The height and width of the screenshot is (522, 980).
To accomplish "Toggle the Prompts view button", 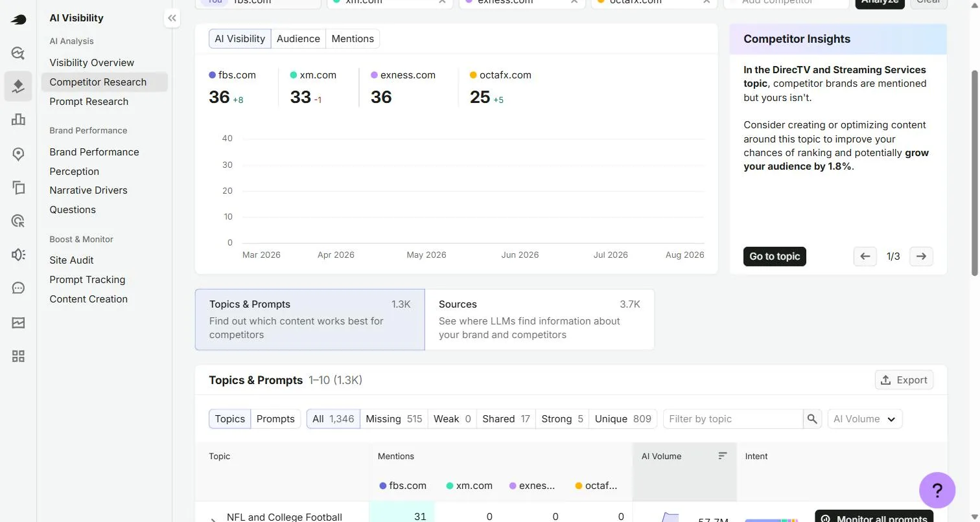I will point(275,419).
